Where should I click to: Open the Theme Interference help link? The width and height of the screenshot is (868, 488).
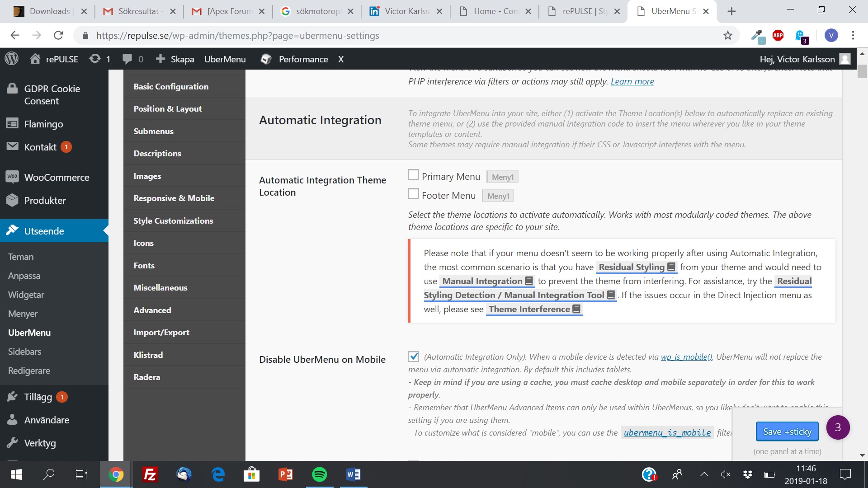coord(534,309)
